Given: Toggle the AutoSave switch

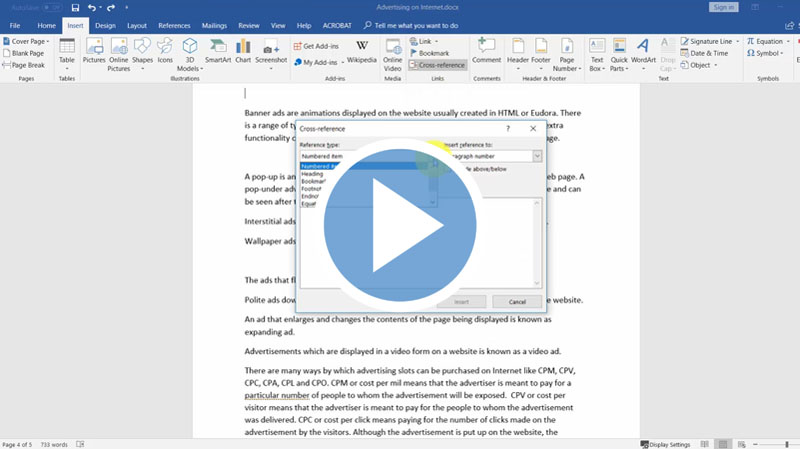Looking at the screenshot, I should 52,8.
